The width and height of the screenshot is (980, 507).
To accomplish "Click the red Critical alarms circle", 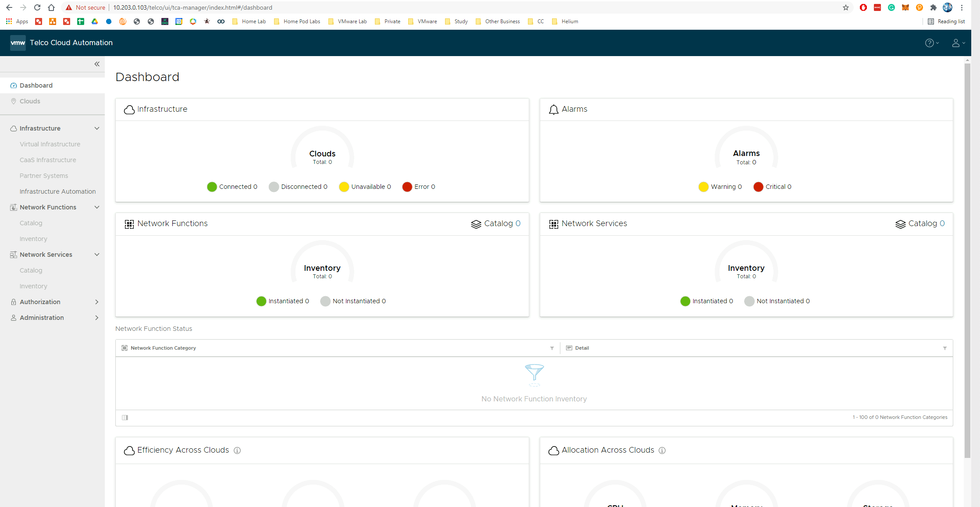I will click(758, 187).
